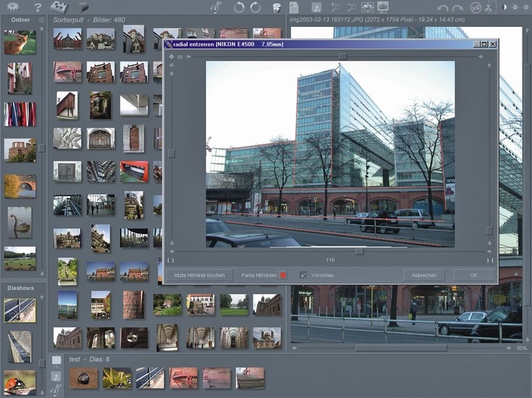Rotate image clockwise

coord(256,7)
